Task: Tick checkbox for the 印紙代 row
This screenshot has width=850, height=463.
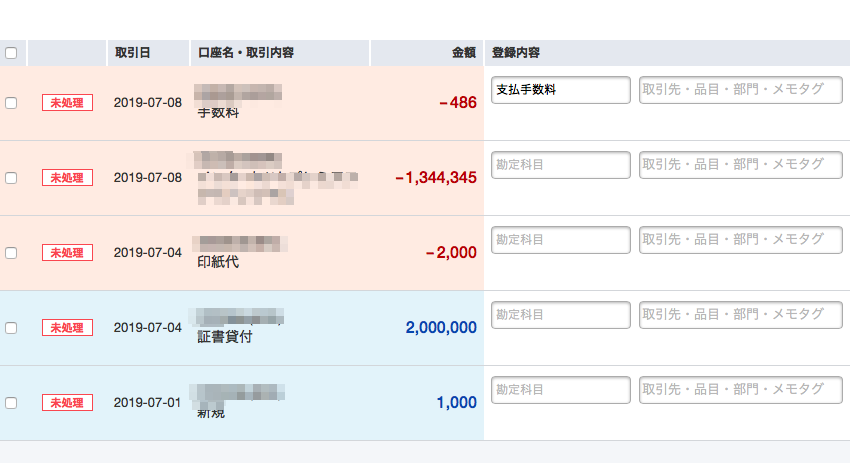Action: click(11, 253)
